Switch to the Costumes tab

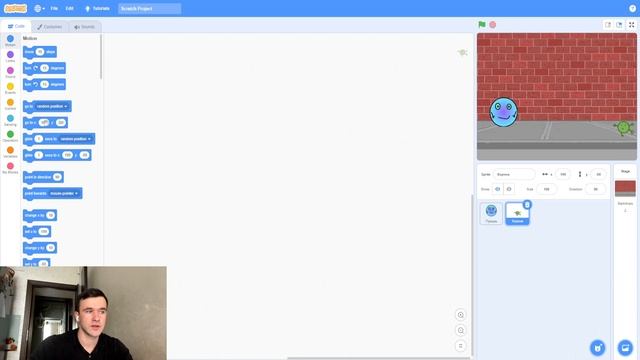click(x=49, y=27)
